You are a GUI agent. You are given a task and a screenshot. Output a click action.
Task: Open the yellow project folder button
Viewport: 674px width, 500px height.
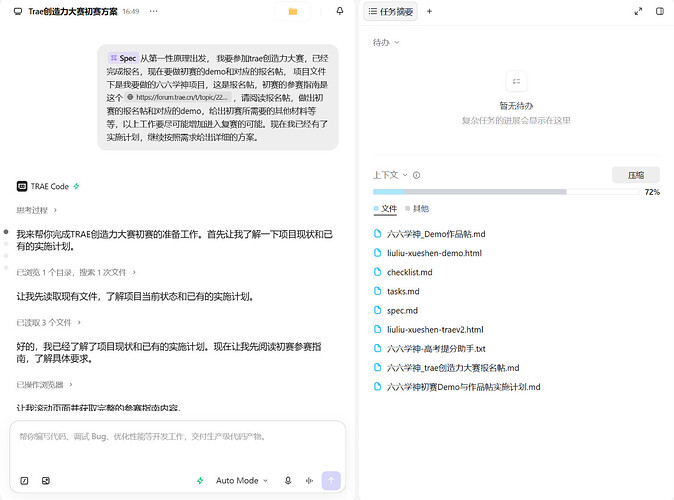(293, 12)
